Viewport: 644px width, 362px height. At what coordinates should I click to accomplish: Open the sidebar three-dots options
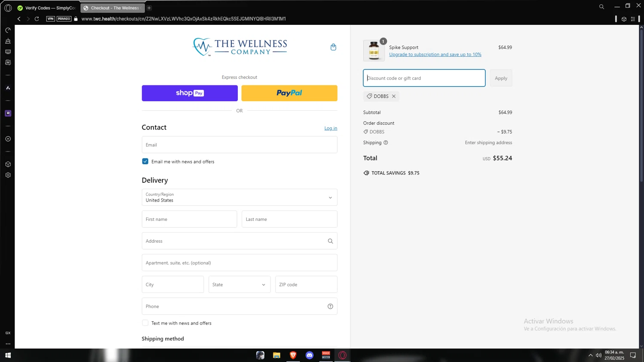click(x=8, y=344)
